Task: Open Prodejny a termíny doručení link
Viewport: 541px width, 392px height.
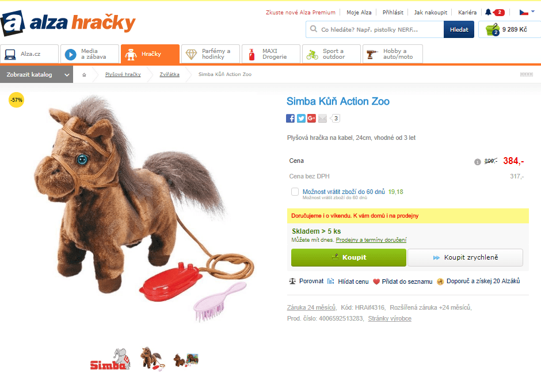Action: click(x=371, y=240)
